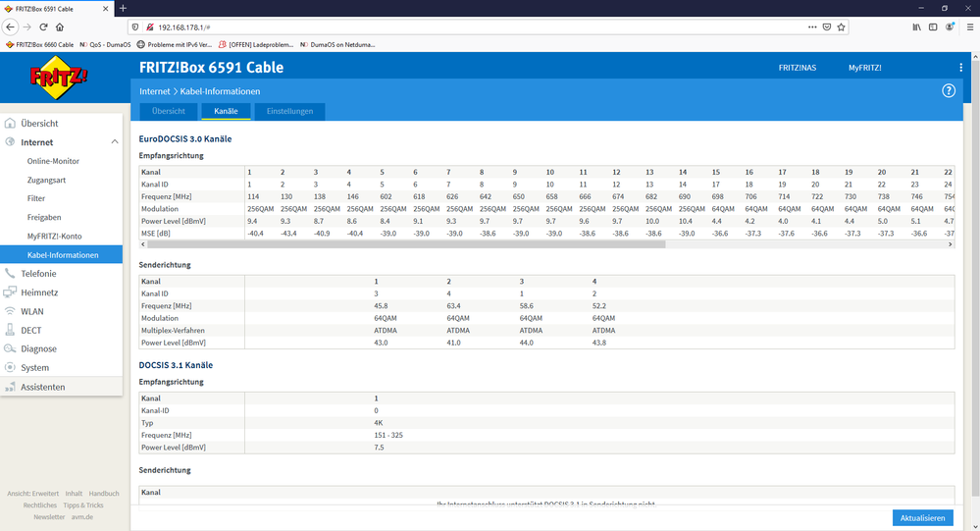
Task: Select Kabel-Informationen in sidebar
Action: coord(61,254)
